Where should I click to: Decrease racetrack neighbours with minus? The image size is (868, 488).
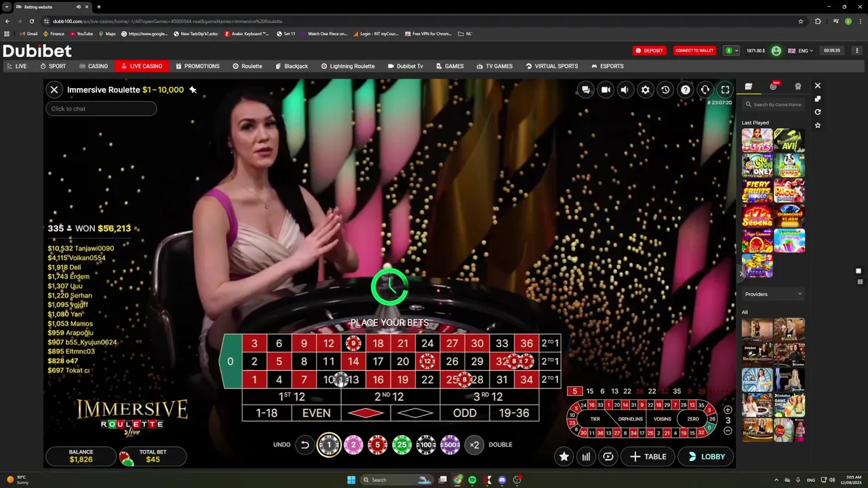(x=728, y=430)
